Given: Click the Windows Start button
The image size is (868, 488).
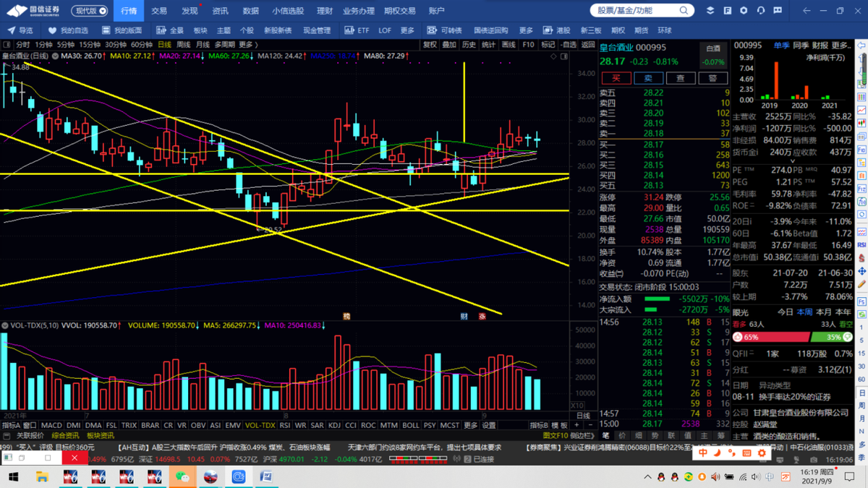Looking at the screenshot, I should click(13, 477).
